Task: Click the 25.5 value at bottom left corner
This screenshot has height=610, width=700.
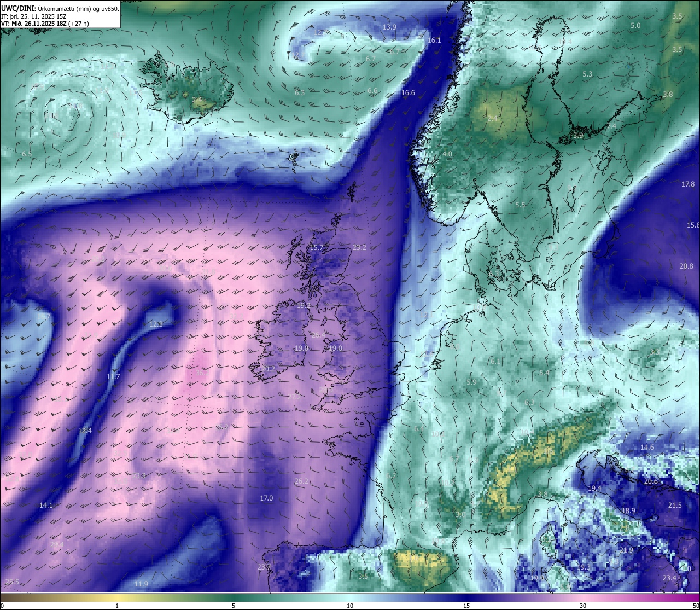Action: click(x=12, y=582)
